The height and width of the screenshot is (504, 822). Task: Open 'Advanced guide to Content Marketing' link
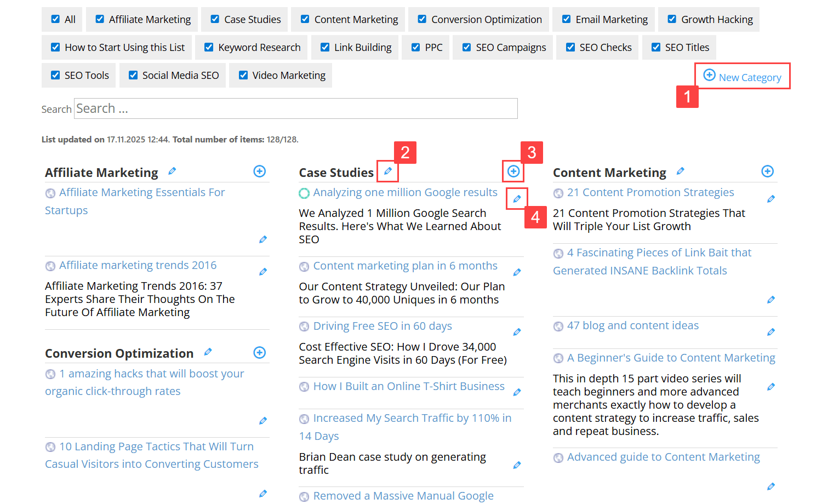pos(663,457)
